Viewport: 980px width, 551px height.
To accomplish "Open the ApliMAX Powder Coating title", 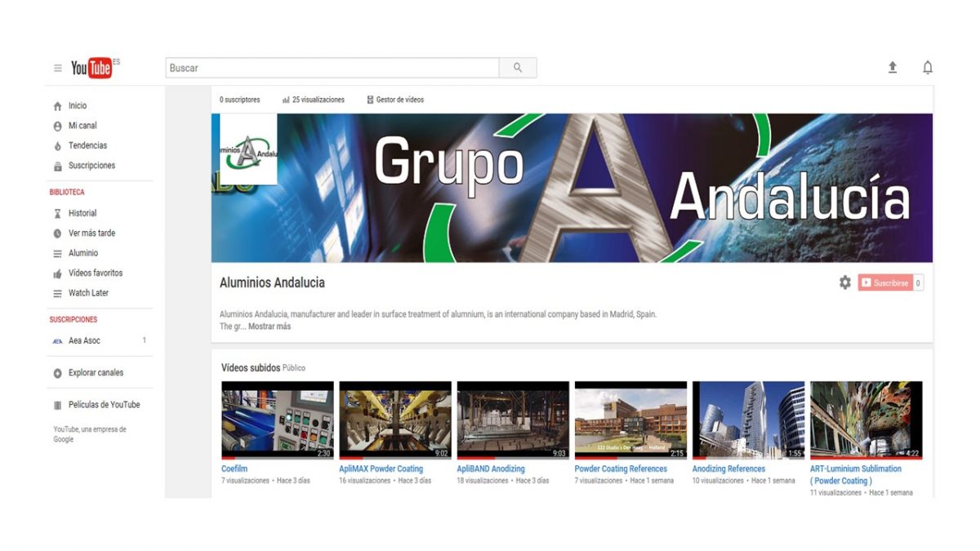I will click(381, 469).
